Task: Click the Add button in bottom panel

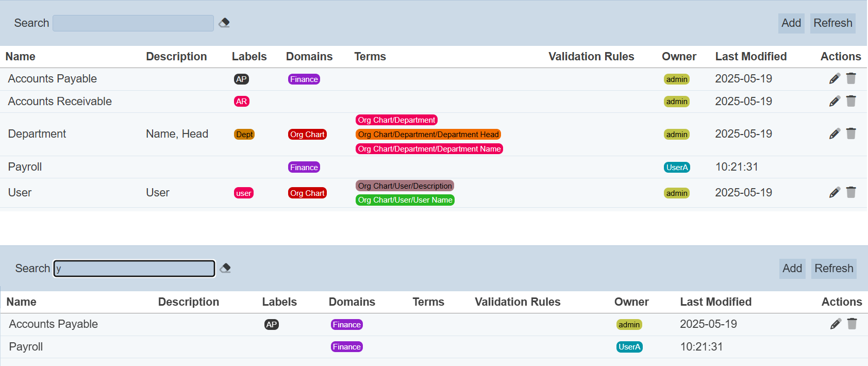Action: coord(792,269)
